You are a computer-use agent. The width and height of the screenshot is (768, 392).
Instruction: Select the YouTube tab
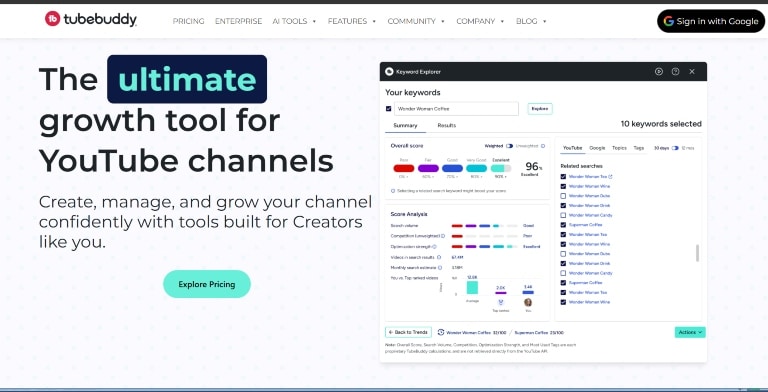coord(572,148)
